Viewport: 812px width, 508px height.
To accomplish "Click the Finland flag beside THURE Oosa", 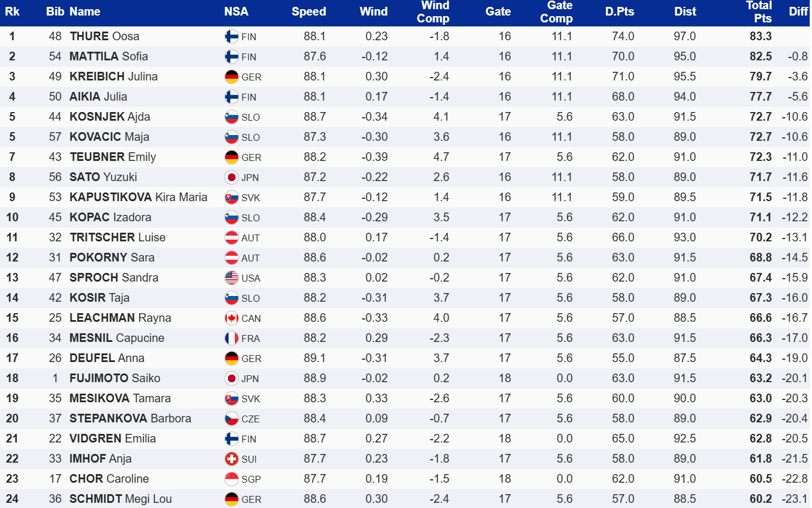I will pyautogui.click(x=231, y=37).
